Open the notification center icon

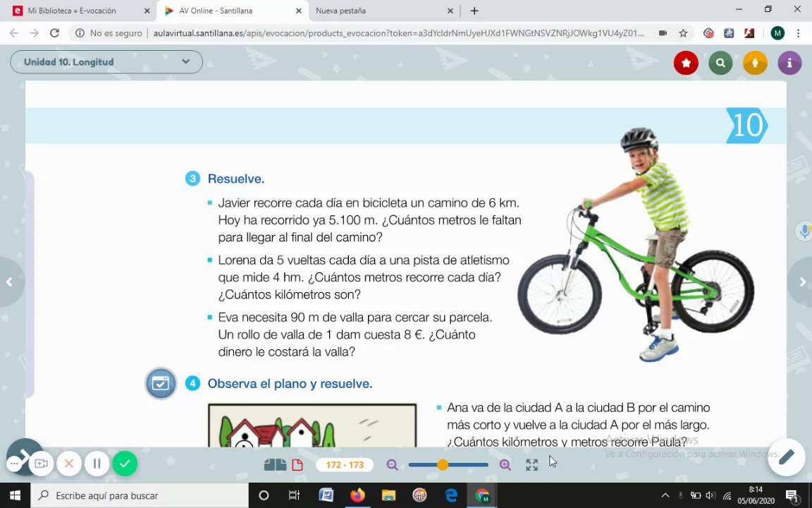[792, 495]
